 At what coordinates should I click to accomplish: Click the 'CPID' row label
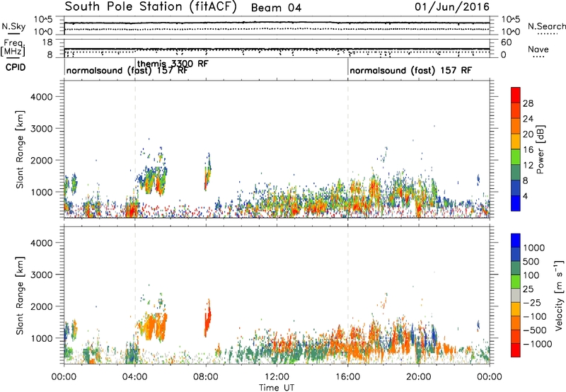(16, 67)
